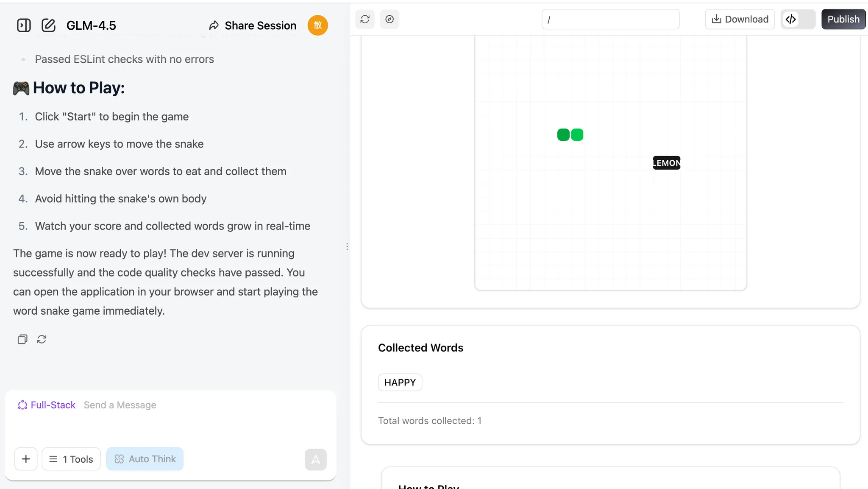Open the 1 Tools list

[71, 459]
